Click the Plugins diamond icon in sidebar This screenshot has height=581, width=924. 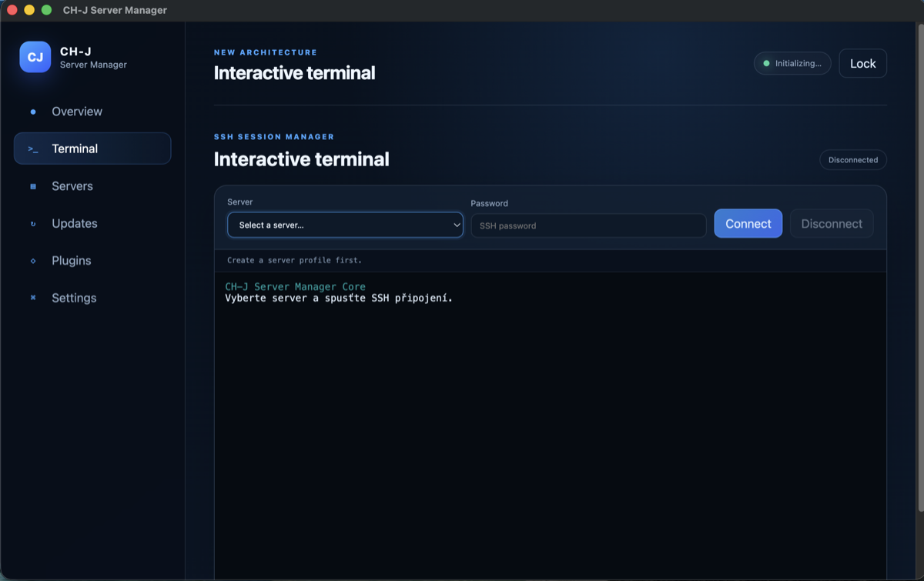tap(32, 261)
